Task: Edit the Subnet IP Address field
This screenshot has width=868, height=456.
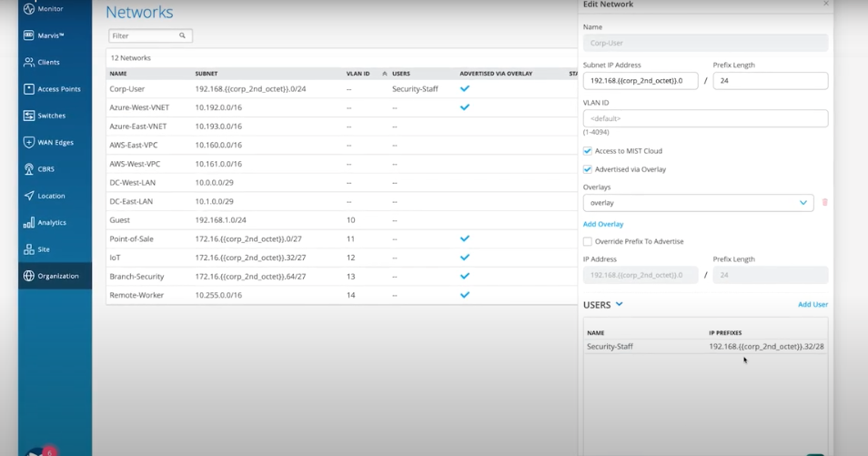Action: point(641,80)
